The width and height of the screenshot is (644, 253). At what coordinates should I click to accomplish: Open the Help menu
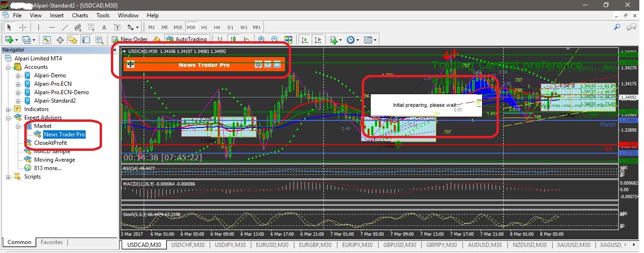[153, 15]
